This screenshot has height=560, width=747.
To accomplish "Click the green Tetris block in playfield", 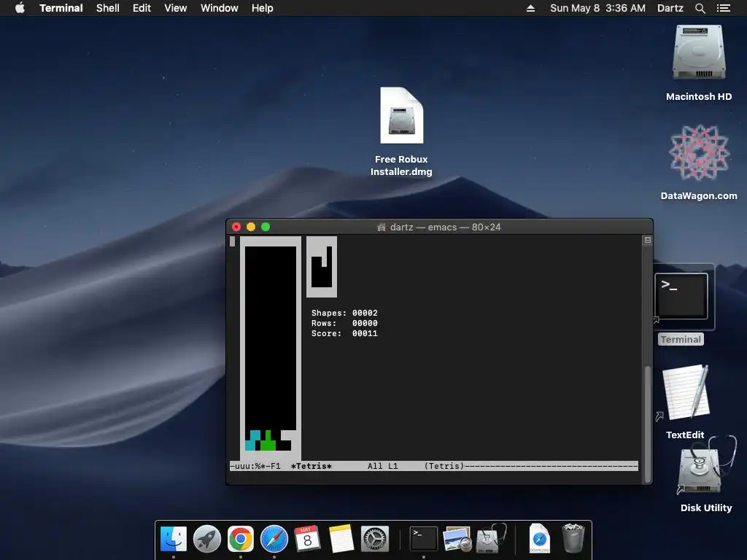I will [268, 443].
